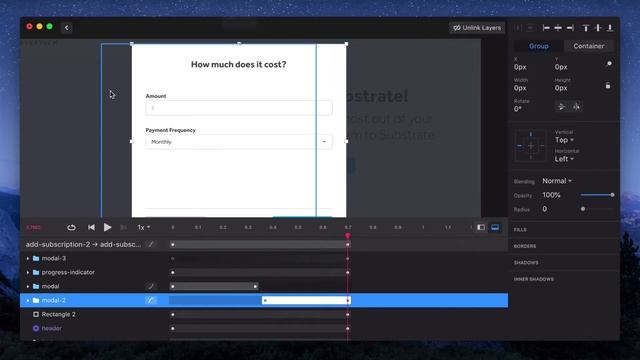Open Payment Frequency Monthly dropdown in canvas
The image size is (640, 360).
239,142
